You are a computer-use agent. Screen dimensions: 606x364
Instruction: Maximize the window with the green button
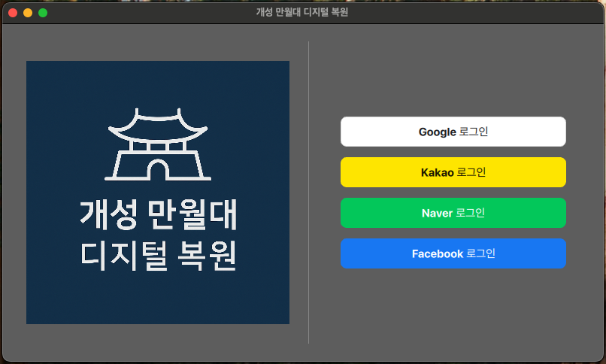(x=43, y=13)
